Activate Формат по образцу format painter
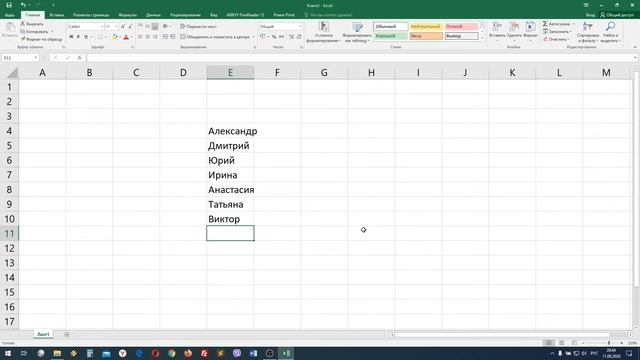Image resolution: width=640 pixels, height=360 pixels. (x=41, y=39)
